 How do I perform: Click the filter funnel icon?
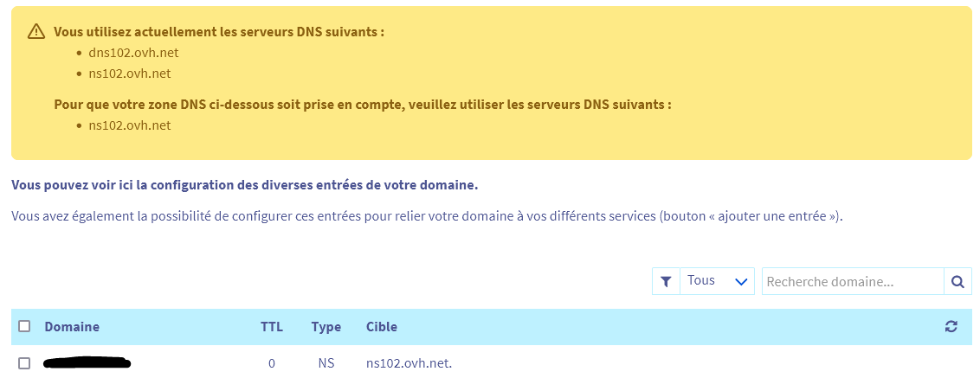coord(666,281)
